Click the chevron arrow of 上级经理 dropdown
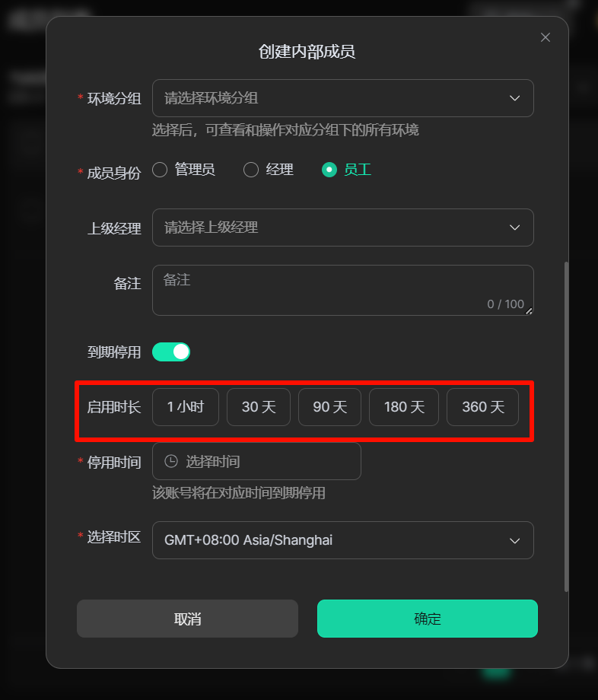 click(514, 228)
